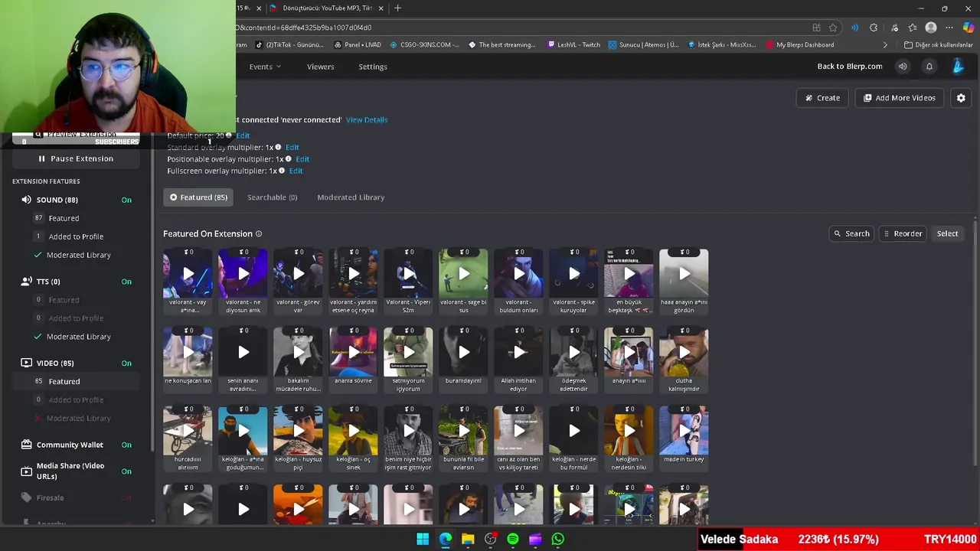
Task: Play the 'clutha kalmışımdır' video thumbnail
Action: (x=684, y=352)
